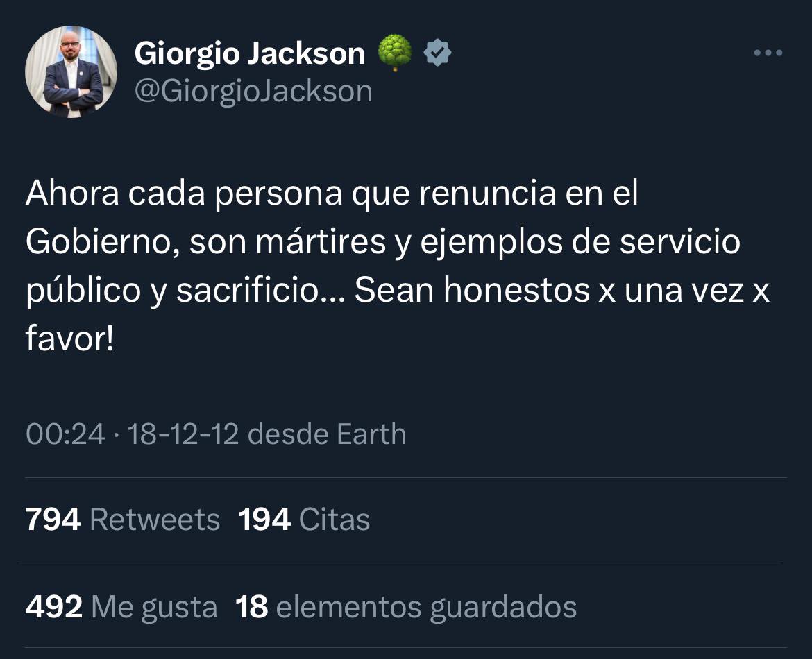
Task: Click the word 'Retweets' label
Action: click(155, 520)
